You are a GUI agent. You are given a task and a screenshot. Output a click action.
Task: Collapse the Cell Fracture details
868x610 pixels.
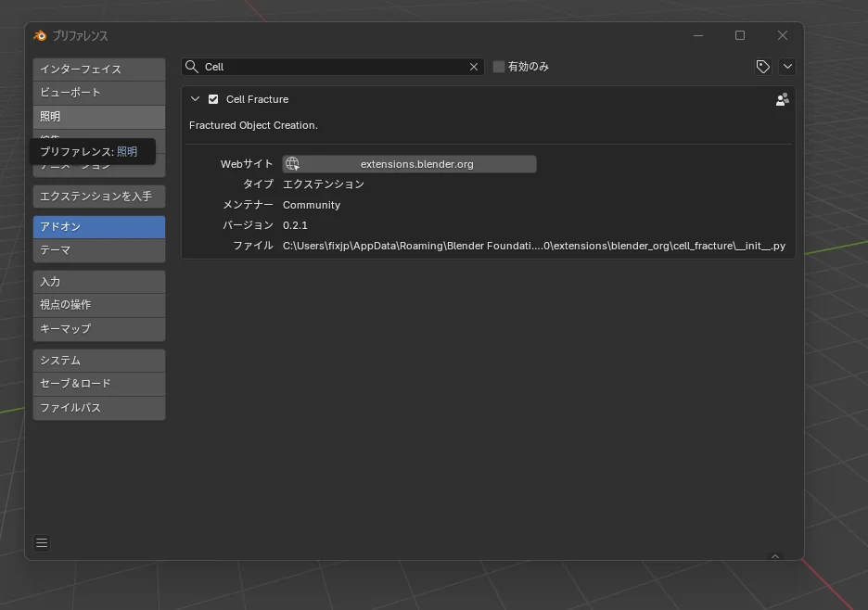195,99
